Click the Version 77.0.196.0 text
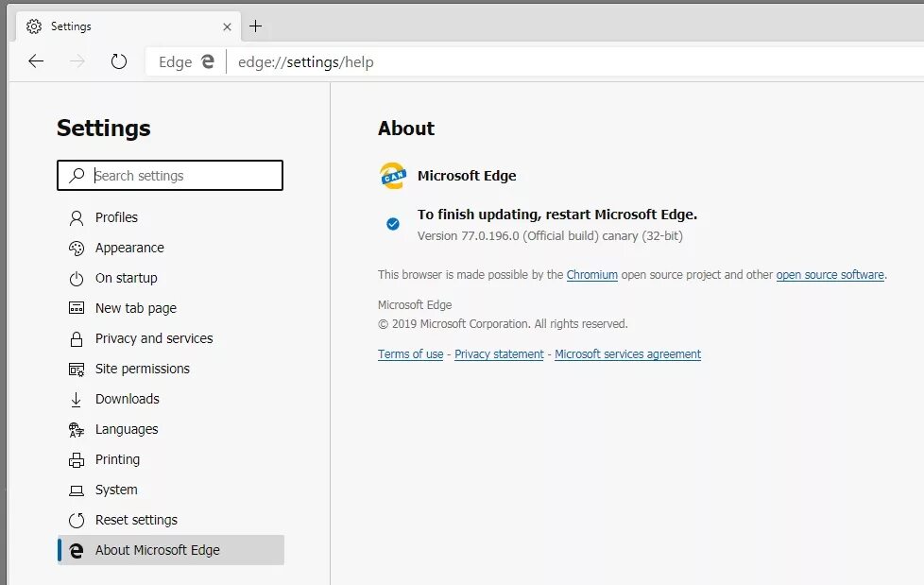 (550, 236)
